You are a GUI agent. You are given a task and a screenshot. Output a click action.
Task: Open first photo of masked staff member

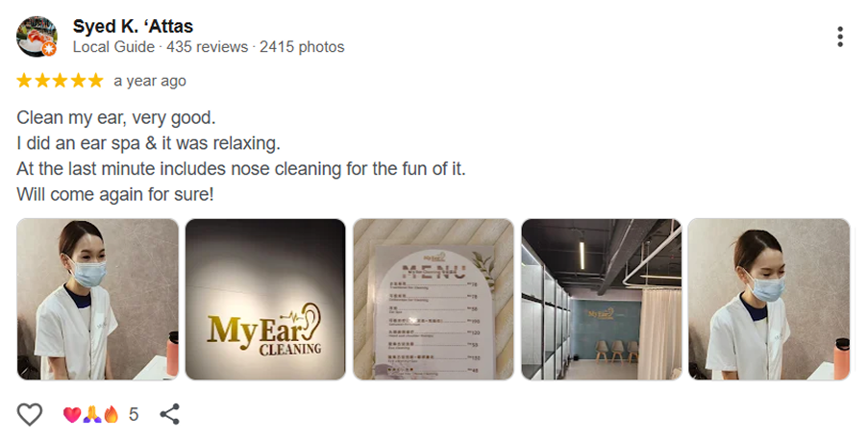click(97, 300)
